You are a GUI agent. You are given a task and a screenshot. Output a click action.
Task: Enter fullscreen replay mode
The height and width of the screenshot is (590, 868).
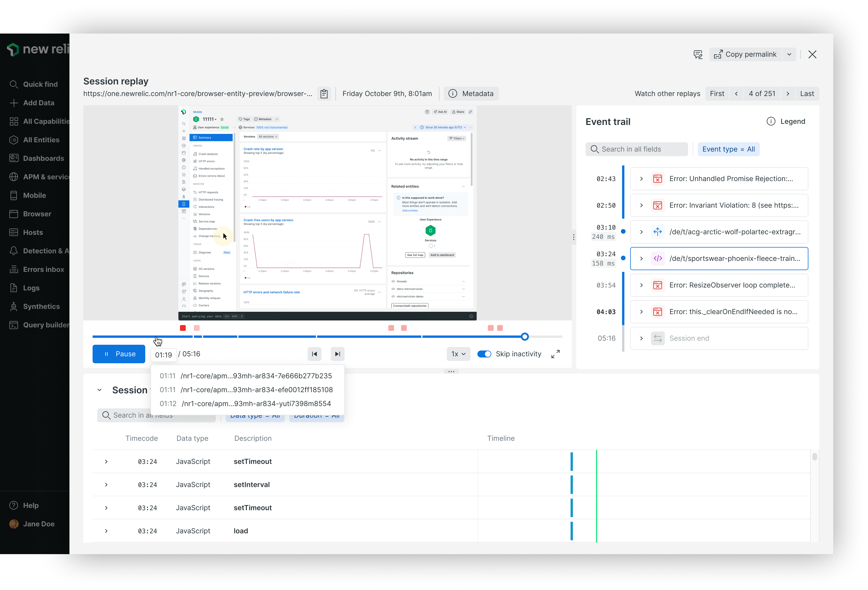click(x=556, y=354)
